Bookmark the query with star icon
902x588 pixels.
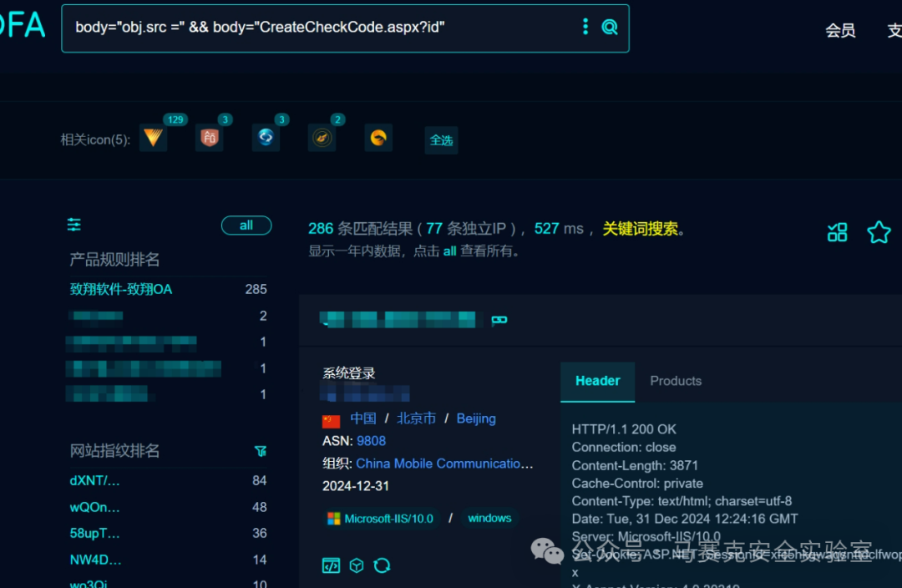pyautogui.click(x=879, y=232)
